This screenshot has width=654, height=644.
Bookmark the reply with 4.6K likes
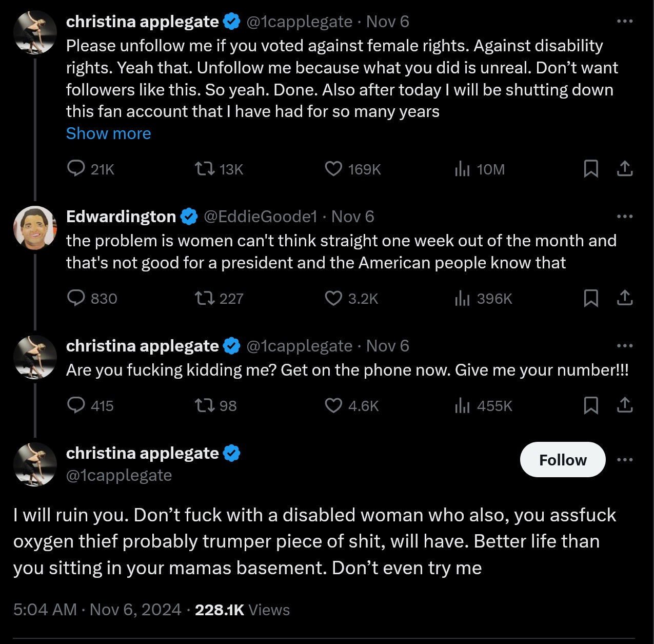[591, 405]
